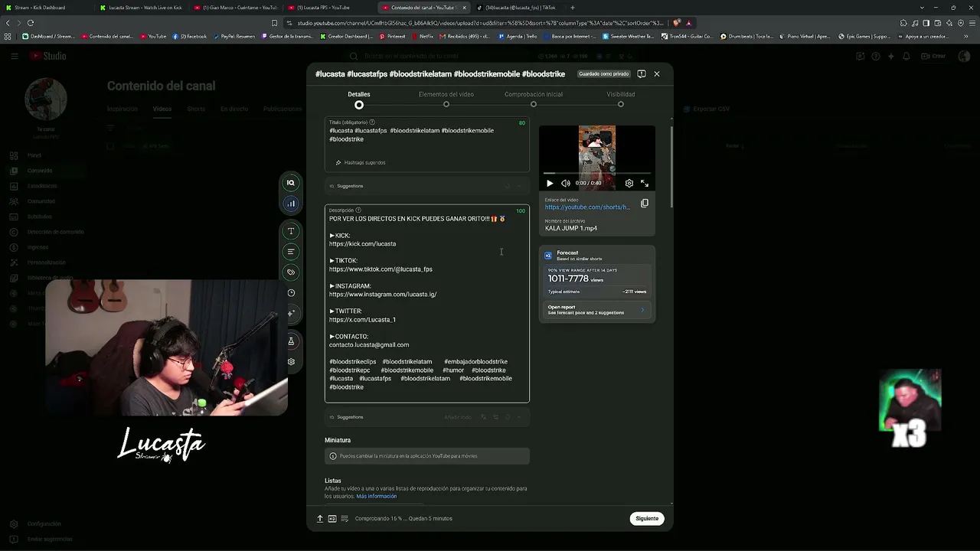Open vidIQ sidebar settings gear
This screenshot has height=551, width=980.
click(x=291, y=362)
